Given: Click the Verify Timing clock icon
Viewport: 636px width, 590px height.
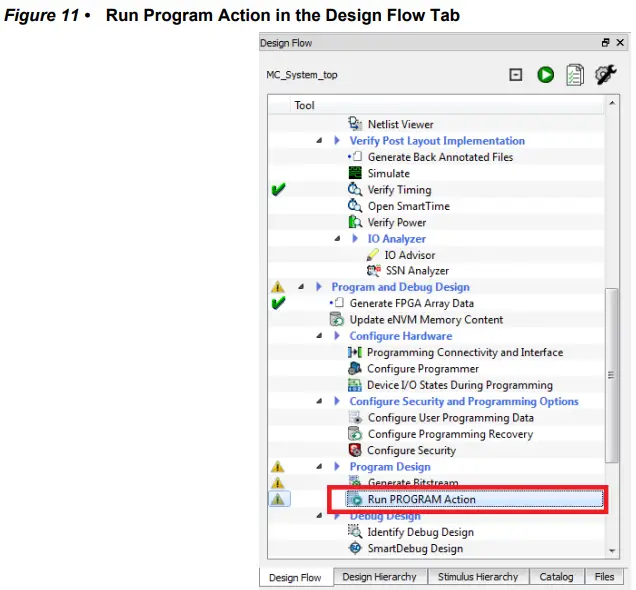Looking at the screenshot, I should coord(355,190).
